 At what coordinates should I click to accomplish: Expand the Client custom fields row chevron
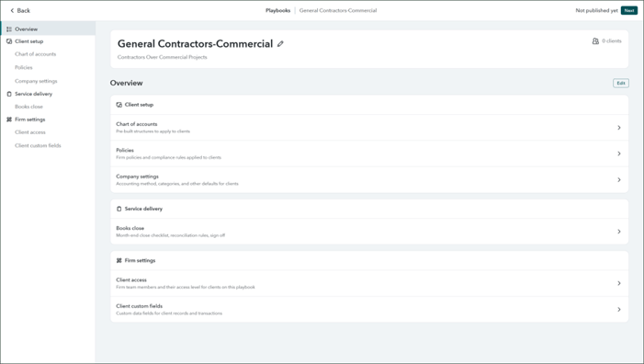[619, 310]
